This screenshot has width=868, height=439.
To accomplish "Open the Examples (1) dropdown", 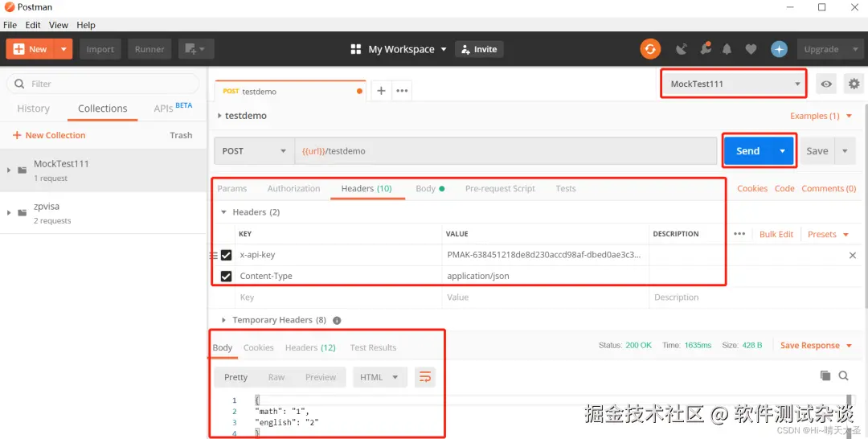I will (821, 117).
